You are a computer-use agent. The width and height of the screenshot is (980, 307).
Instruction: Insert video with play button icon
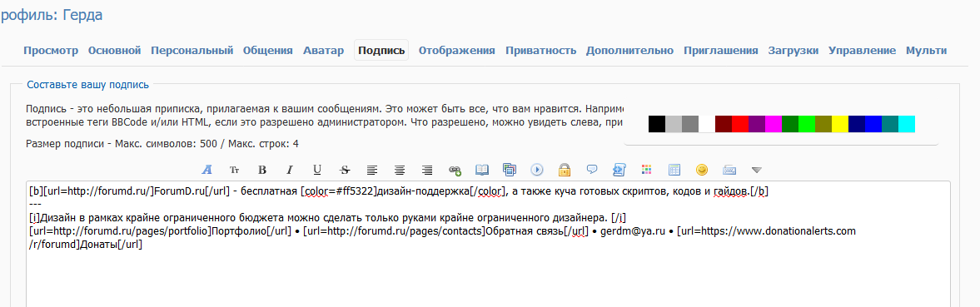coord(537,169)
